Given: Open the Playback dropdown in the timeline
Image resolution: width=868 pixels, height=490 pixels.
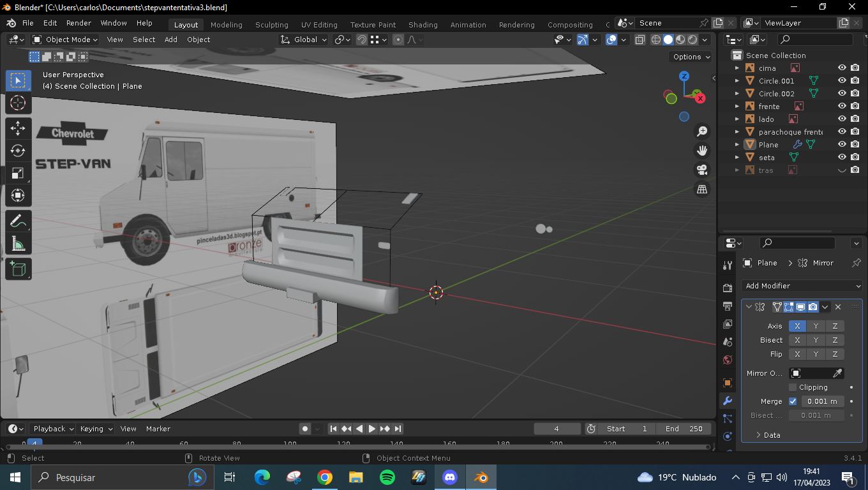Looking at the screenshot, I should [x=52, y=429].
